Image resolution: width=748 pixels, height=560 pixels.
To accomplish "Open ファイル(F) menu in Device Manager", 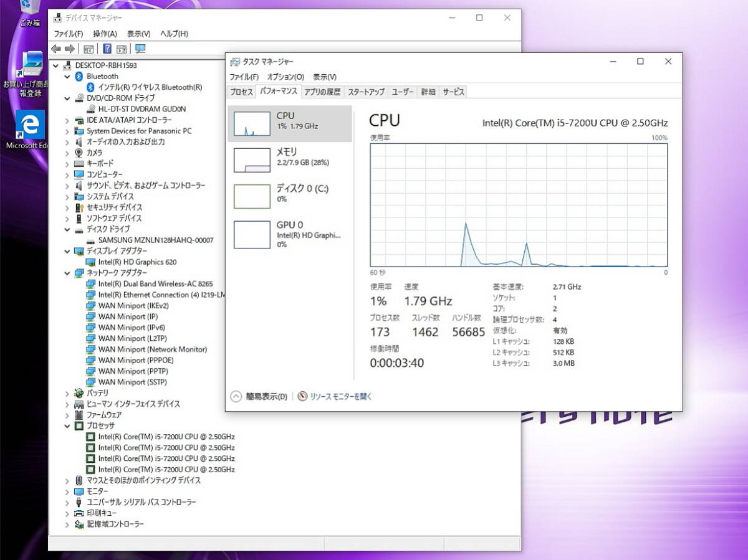I will point(68,34).
